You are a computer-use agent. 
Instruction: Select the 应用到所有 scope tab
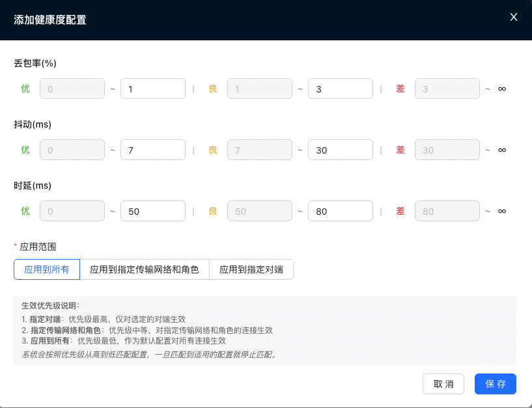46,269
